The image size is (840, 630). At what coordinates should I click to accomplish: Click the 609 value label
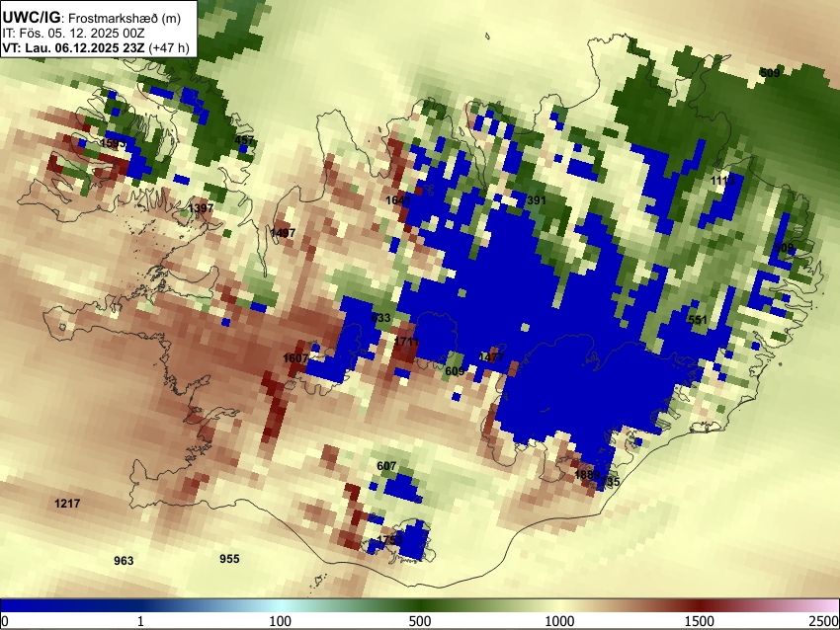455,371
